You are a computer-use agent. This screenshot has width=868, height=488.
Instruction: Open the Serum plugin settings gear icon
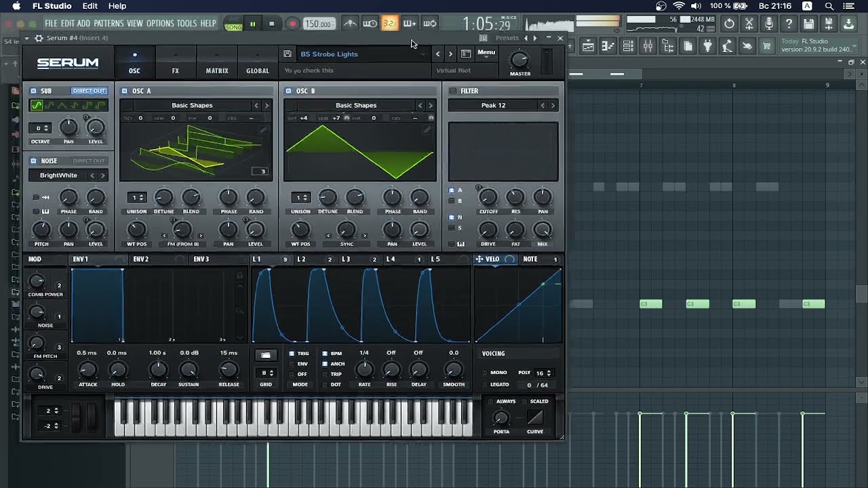39,38
